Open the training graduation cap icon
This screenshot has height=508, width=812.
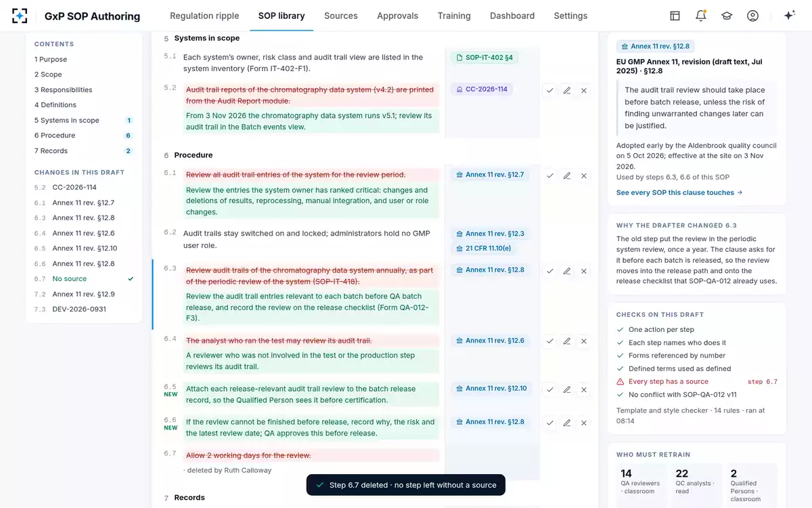click(x=727, y=16)
